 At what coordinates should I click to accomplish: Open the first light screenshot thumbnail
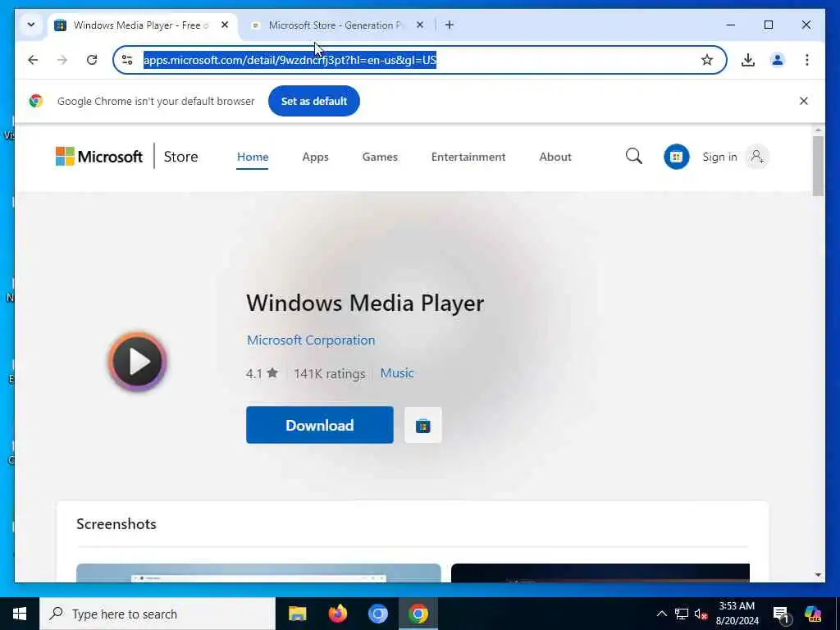point(258,573)
